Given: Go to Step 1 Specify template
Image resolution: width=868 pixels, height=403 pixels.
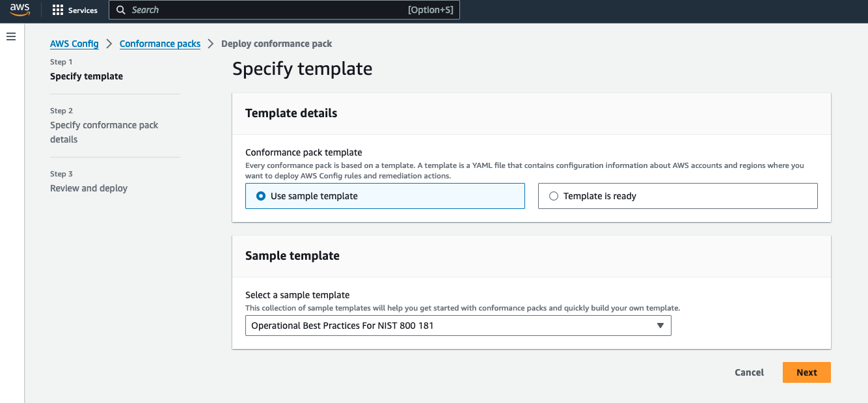Looking at the screenshot, I should point(87,76).
